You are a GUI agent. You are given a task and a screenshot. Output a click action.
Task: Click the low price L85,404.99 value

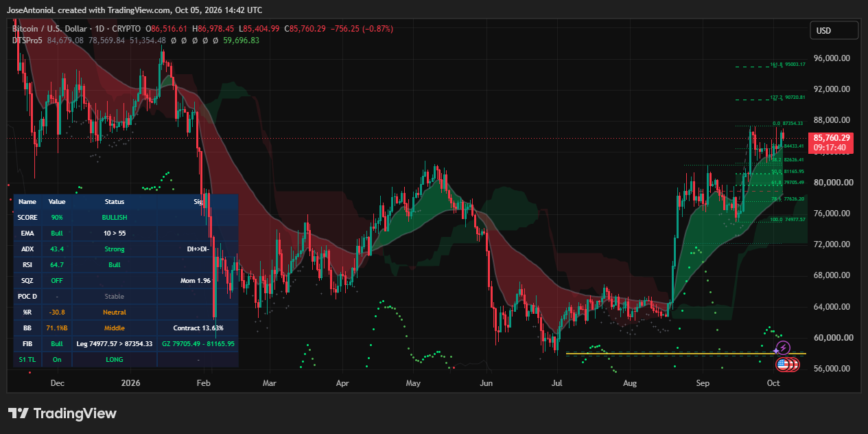[259, 29]
